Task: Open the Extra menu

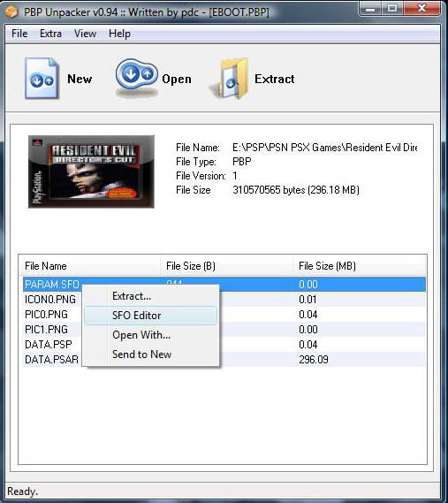Action: tap(50, 34)
